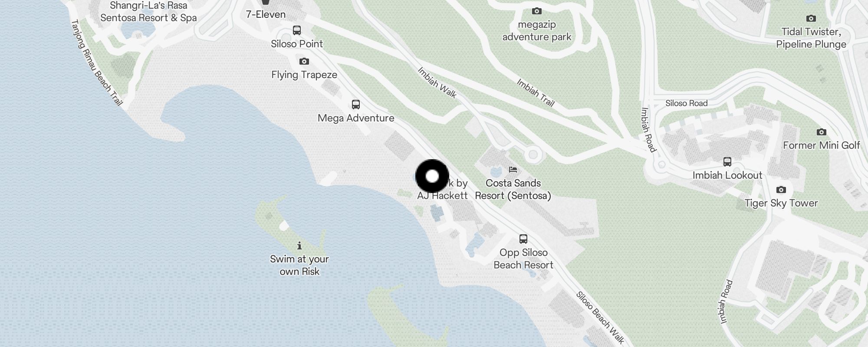Click the 7-Eleven store marker icon
This screenshot has height=347, width=868.
click(x=266, y=3)
